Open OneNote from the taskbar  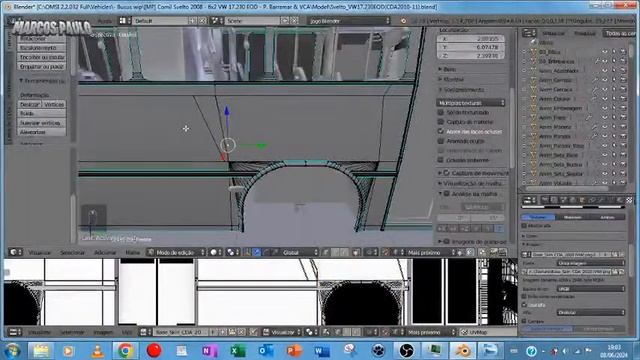(209, 350)
